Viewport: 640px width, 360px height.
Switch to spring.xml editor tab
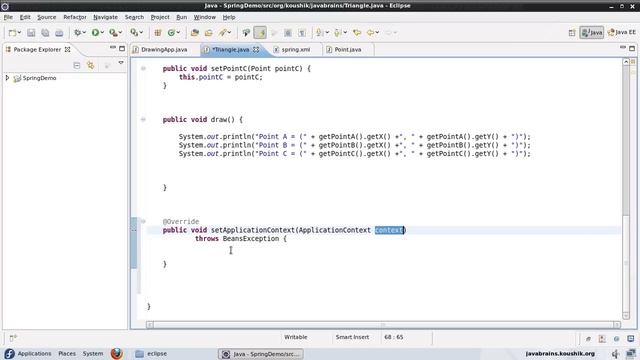[296, 49]
